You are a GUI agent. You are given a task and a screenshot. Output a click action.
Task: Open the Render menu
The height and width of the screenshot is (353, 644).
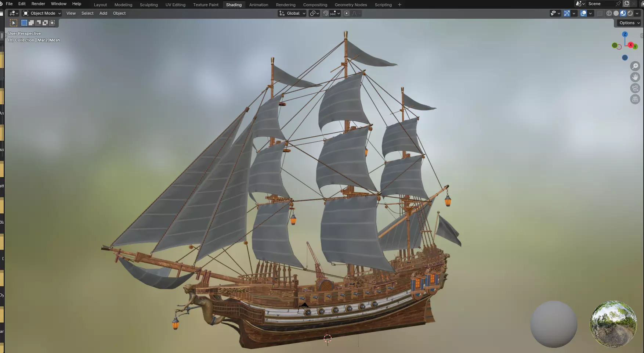tap(38, 4)
